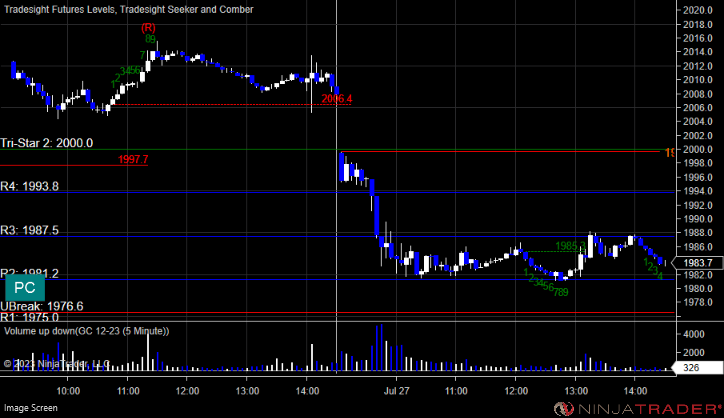Screen dimensions: 724x418
Task: Click the 4000 volume axis label
Action: pyautogui.click(x=694, y=334)
